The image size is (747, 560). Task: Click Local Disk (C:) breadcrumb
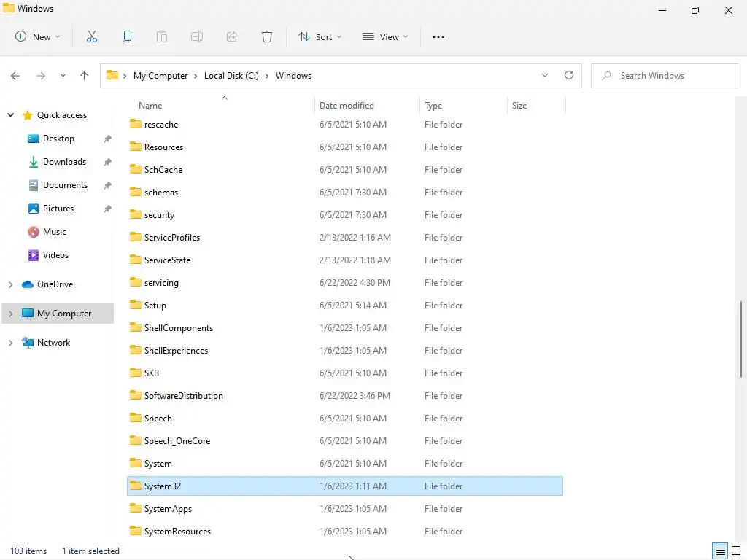pos(231,76)
